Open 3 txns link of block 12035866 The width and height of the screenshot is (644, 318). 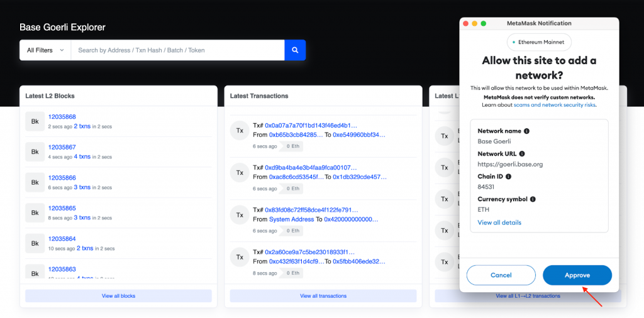pos(82,187)
